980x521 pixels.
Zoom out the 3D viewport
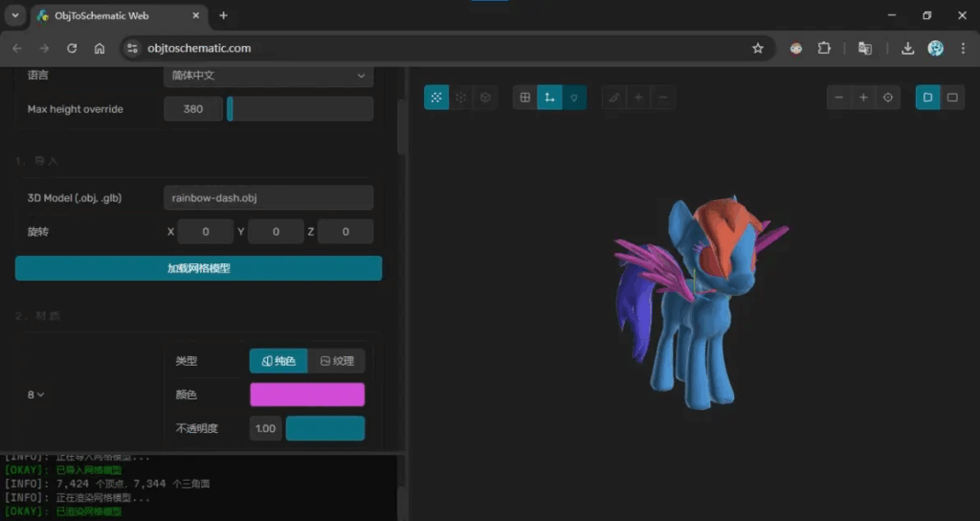[838, 98]
